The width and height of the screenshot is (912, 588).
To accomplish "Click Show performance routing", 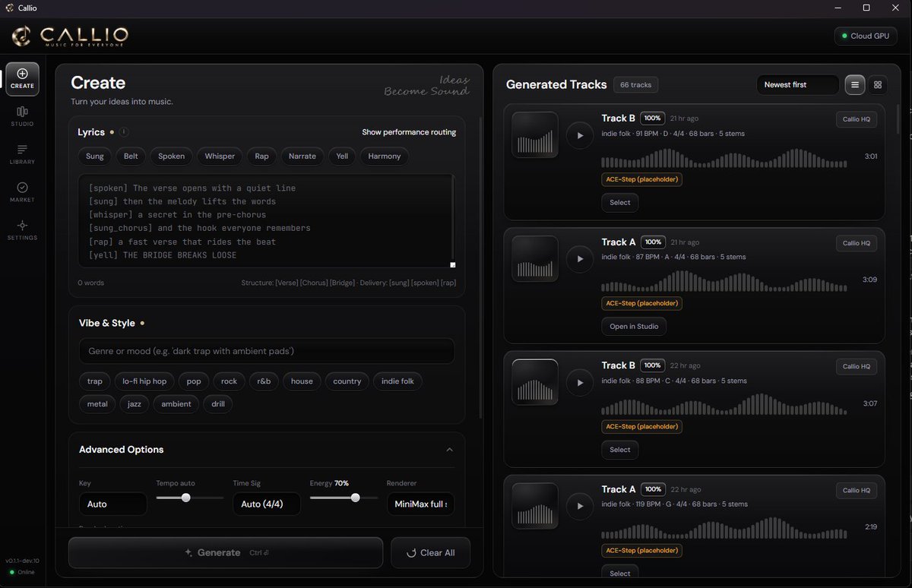I will click(x=409, y=132).
